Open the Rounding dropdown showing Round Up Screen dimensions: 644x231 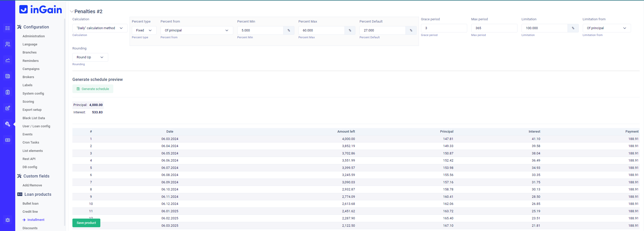coord(90,57)
